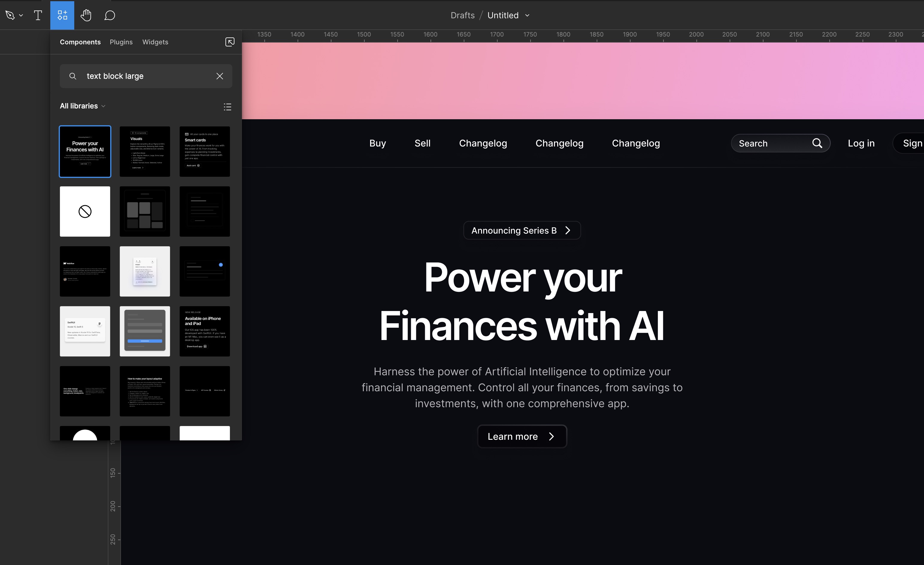Click the cursor icon at the panel's top right
Screen dimensions: 924x565
tap(230, 42)
